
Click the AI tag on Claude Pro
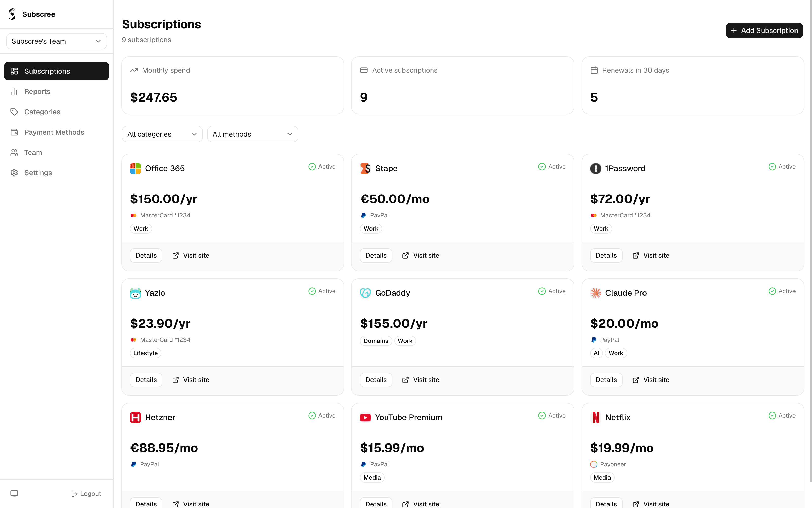[596, 353]
